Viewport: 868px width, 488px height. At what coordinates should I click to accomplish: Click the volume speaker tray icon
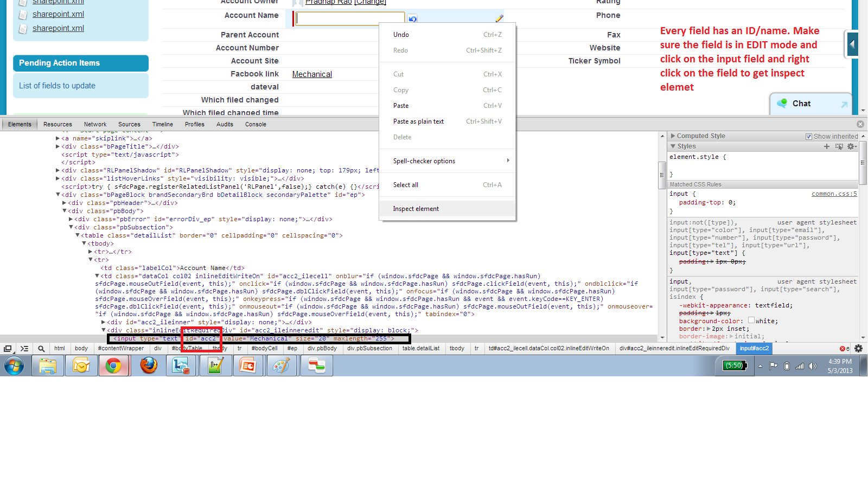coord(812,366)
